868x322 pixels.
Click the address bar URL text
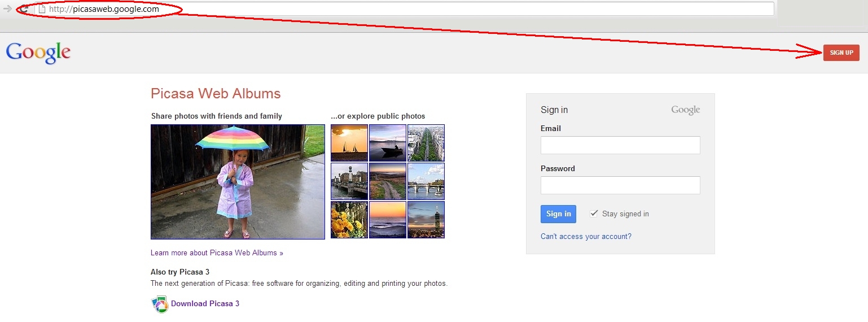pos(104,9)
